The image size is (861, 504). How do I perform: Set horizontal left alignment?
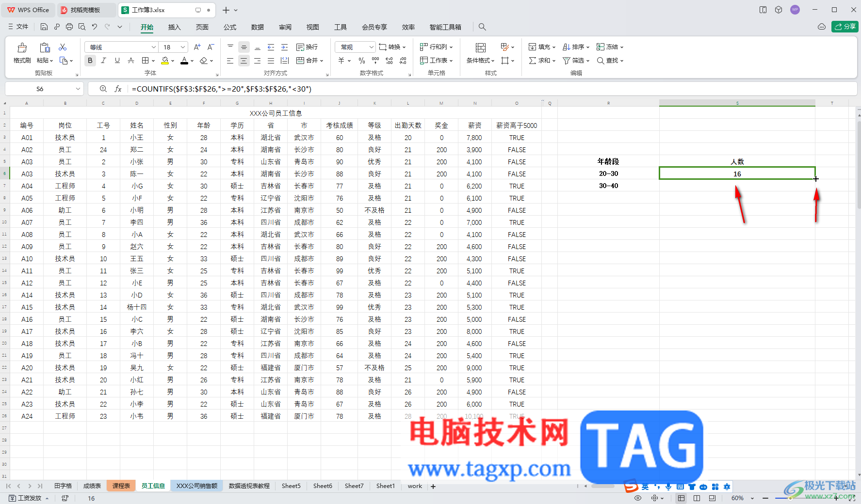[230, 61]
